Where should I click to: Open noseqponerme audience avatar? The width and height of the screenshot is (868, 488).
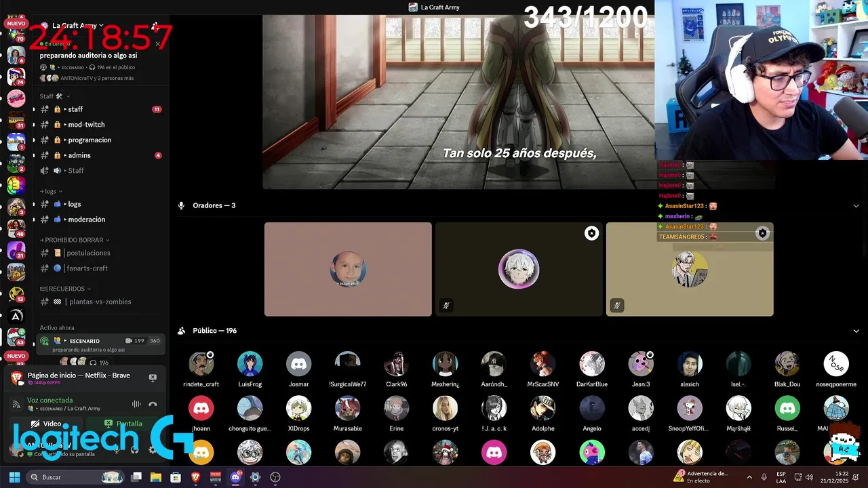pos(836,364)
